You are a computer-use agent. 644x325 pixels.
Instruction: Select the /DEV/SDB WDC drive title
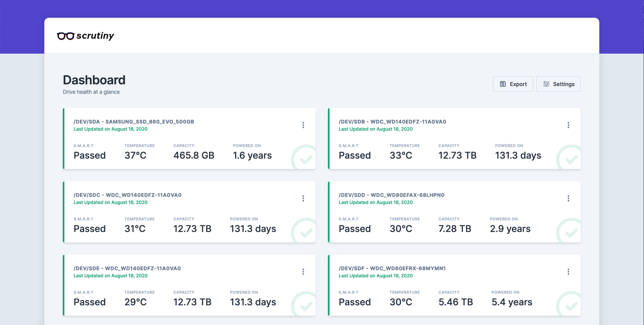tap(392, 121)
